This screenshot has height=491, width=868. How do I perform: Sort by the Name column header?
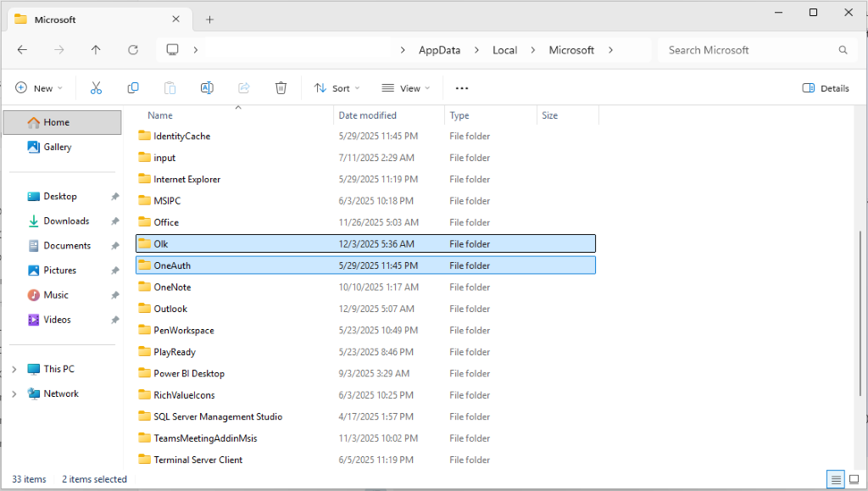(x=160, y=115)
